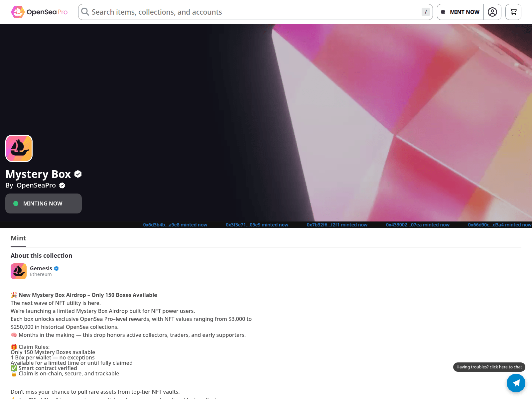Click the "Having troubles?" chat tooltip
This screenshot has height=399, width=532.
click(489, 367)
